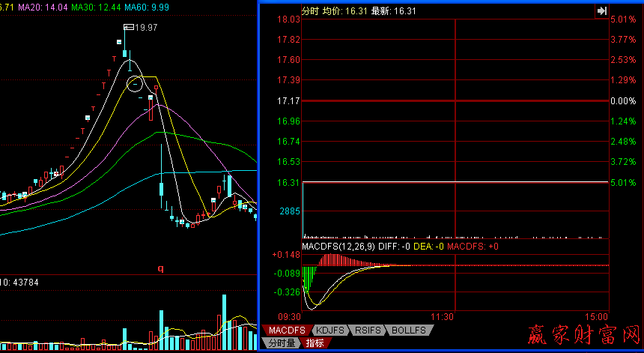The width and height of the screenshot is (644, 353).
Task: Click the 11:30 time axis marker
Action: [443, 317]
